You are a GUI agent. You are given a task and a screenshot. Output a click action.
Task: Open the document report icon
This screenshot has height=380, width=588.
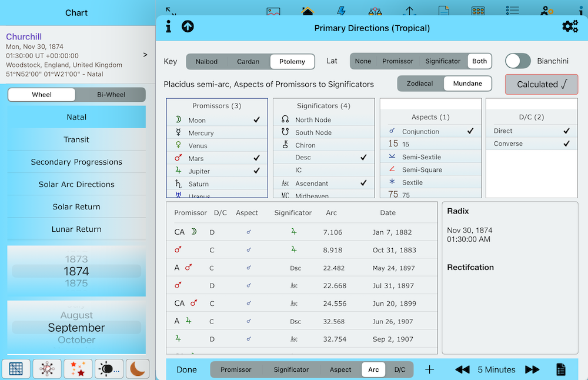pos(560,369)
